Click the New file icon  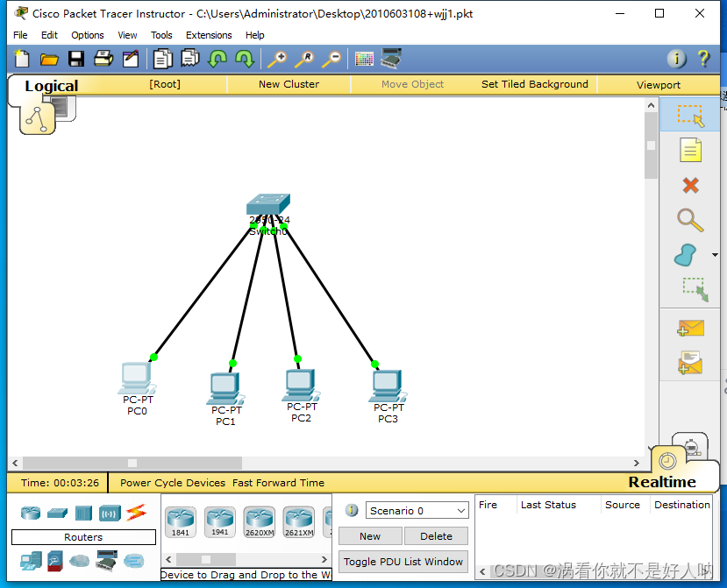22,59
